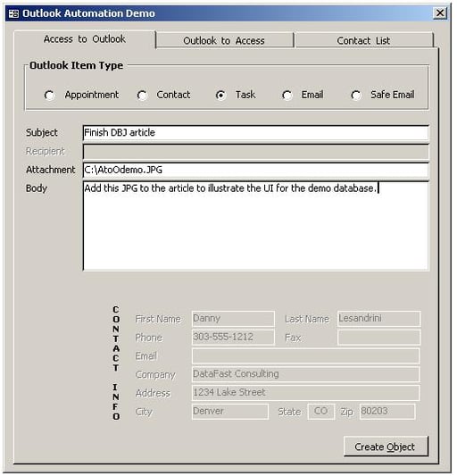457x476 pixels.
Task: Pick the Email item type option
Action: pos(287,96)
